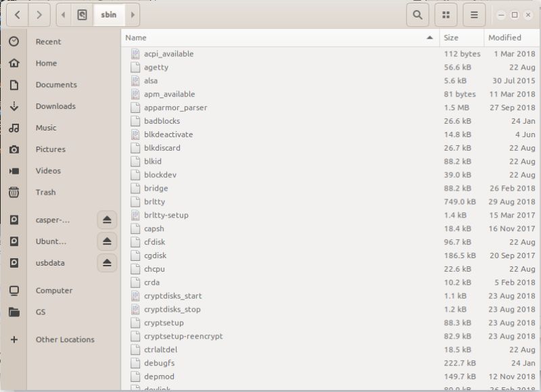Eject the Ubuntu drive
Viewport: 541px width, 392px height.
[106, 241]
